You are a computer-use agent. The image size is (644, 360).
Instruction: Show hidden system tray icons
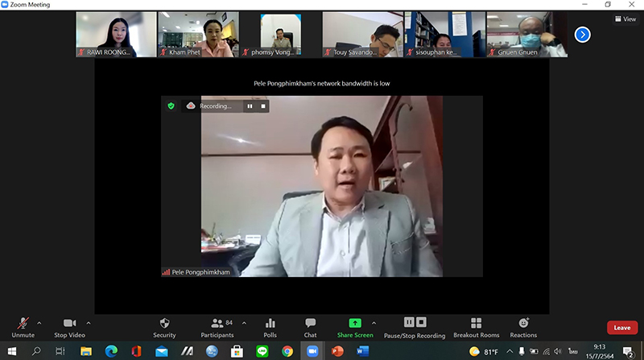[510, 351]
